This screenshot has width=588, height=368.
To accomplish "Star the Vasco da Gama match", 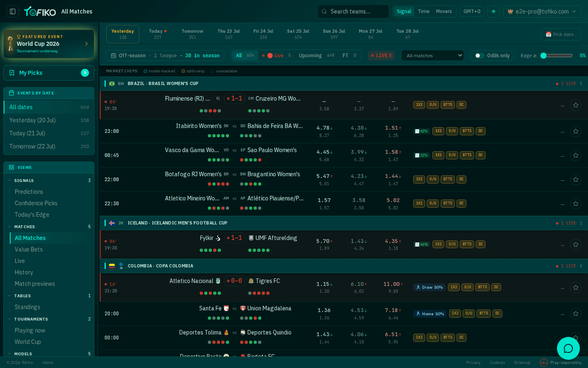I will [576, 155].
